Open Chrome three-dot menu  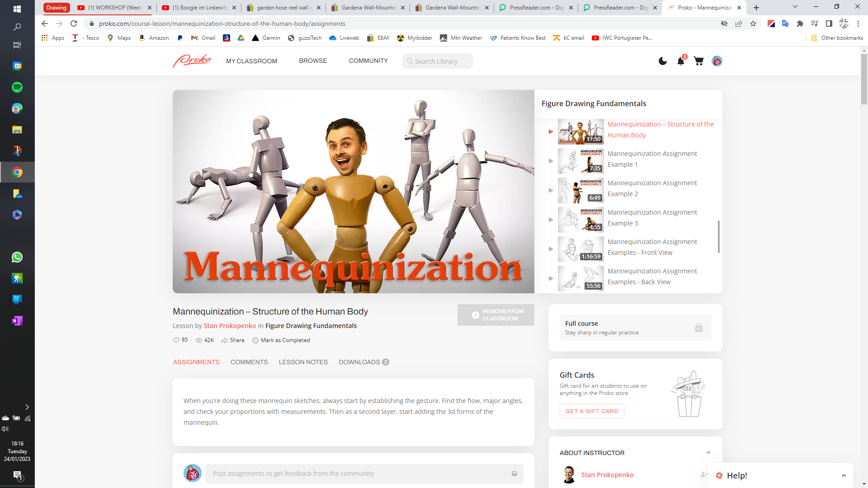(858, 23)
